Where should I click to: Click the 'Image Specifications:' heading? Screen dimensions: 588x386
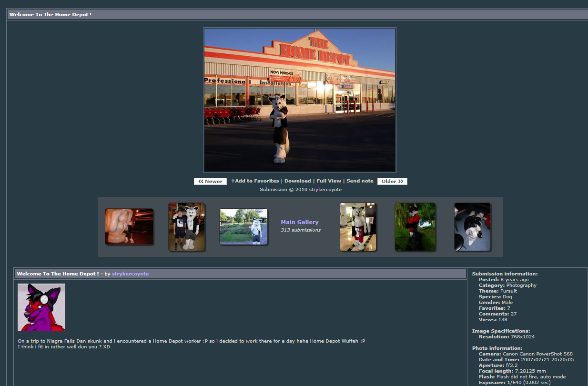tap(501, 331)
